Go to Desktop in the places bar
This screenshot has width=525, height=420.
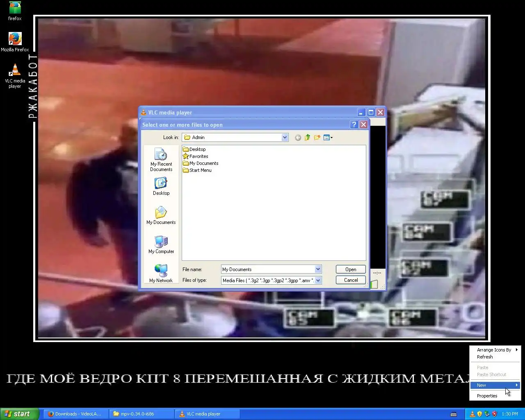[161, 187]
